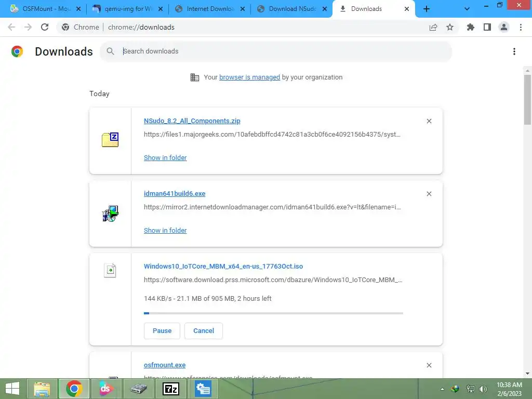Pause the Windows10 ISO download
Image resolution: width=532 pixels, height=399 pixels.
(162, 331)
